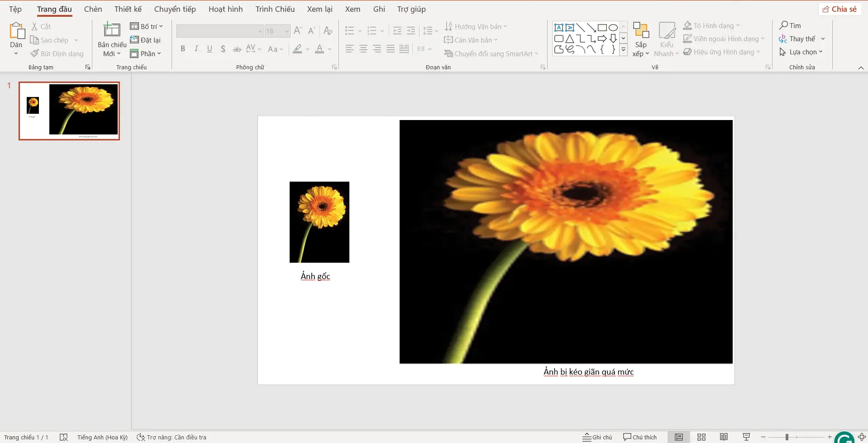Click the Bản chiếu Mới slide icon
This screenshot has height=443, width=868.
tap(112, 30)
